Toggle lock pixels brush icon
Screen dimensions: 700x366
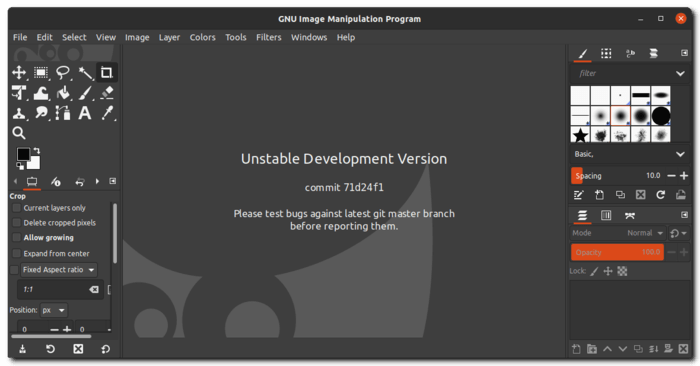[x=594, y=271]
